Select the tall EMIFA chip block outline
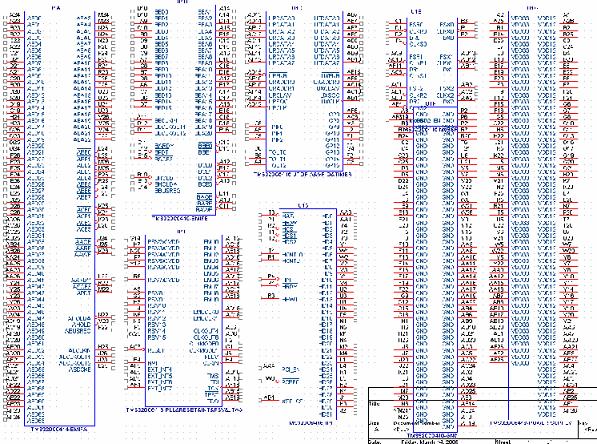This screenshot has height=444, width=597. coord(60,218)
